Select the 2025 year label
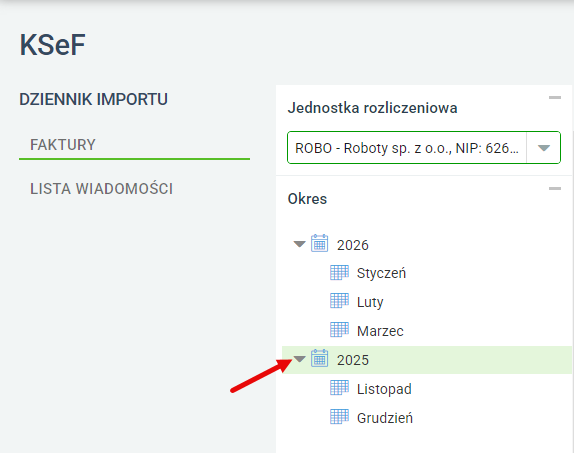Viewport: 574px width, 453px height. click(x=353, y=360)
